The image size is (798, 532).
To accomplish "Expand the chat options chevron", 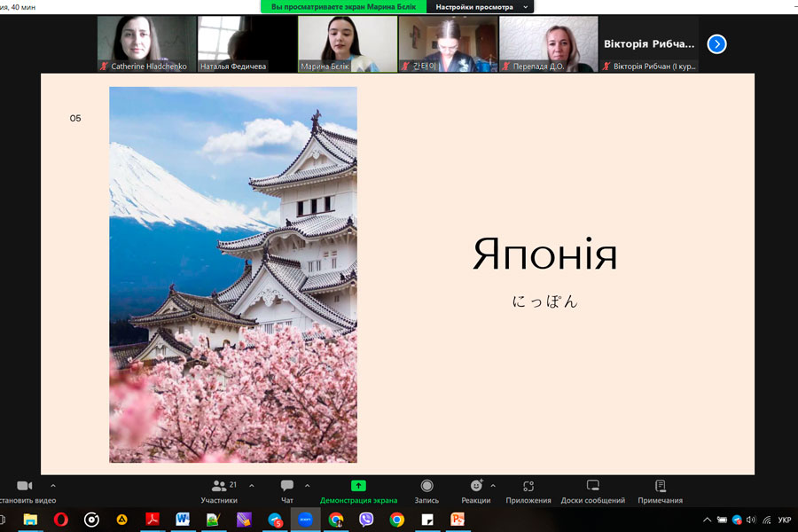I will 308,485.
